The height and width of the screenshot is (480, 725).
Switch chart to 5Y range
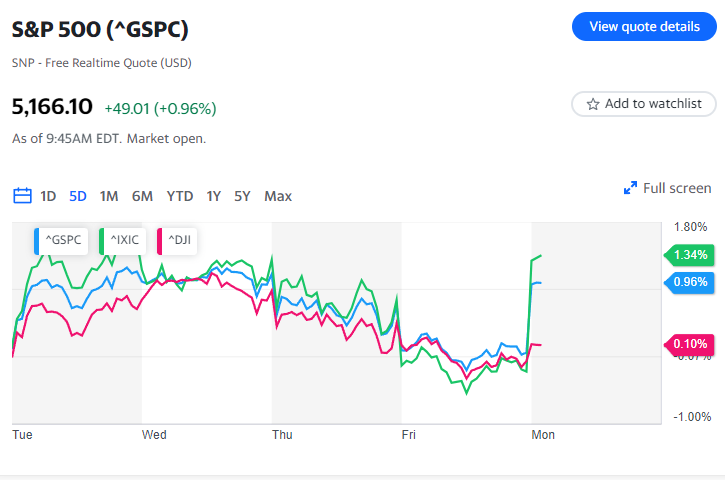[242, 196]
